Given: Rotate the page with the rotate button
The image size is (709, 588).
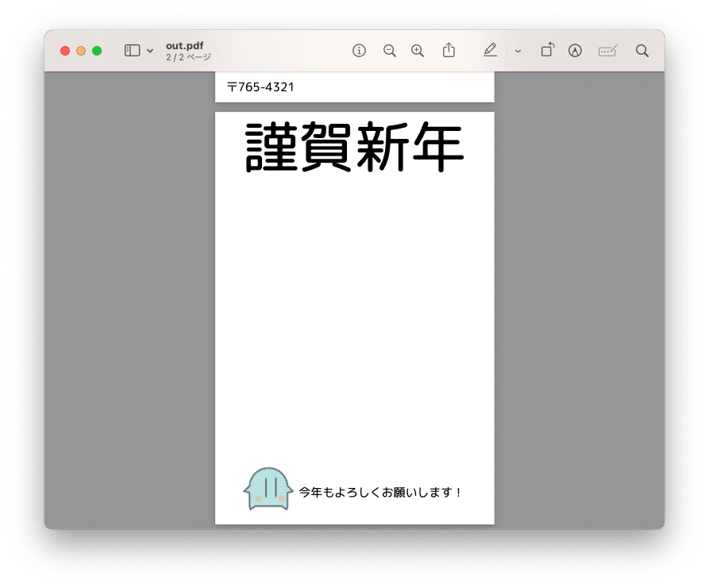Looking at the screenshot, I should pos(548,50).
